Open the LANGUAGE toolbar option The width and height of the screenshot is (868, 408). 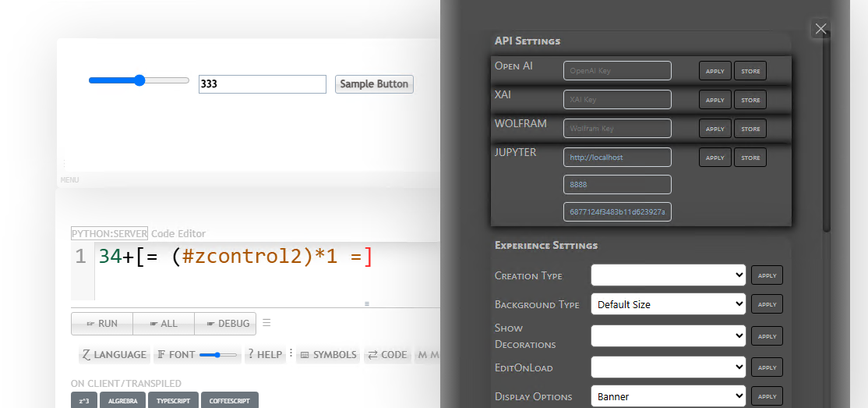click(x=114, y=355)
